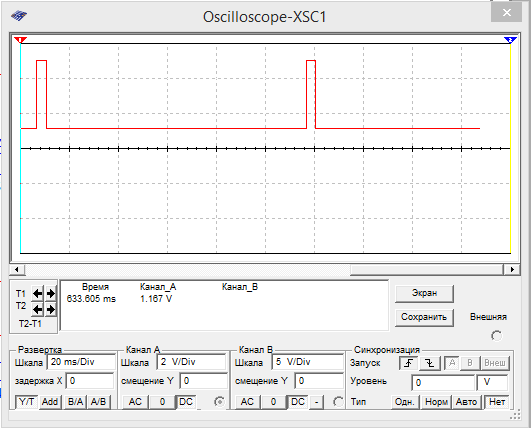Image resolution: width=531 pixels, height=428 pixels.
Task: Select Y/T display mode
Action: 26,402
